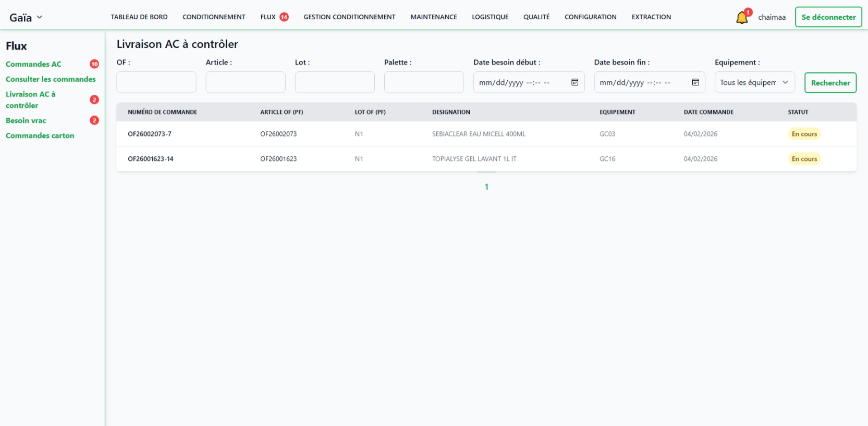
Task: Focus the Lot input field
Action: (x=335, y=82)
